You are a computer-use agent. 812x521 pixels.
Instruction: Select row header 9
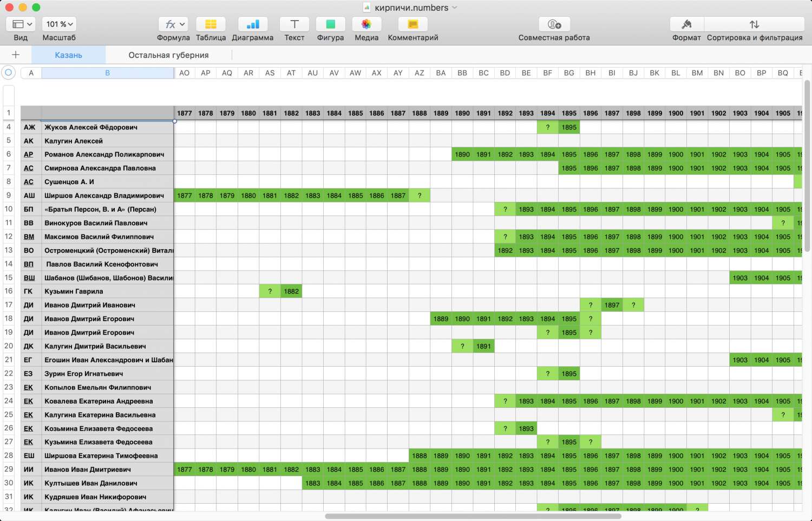click(x=9, y=196)
